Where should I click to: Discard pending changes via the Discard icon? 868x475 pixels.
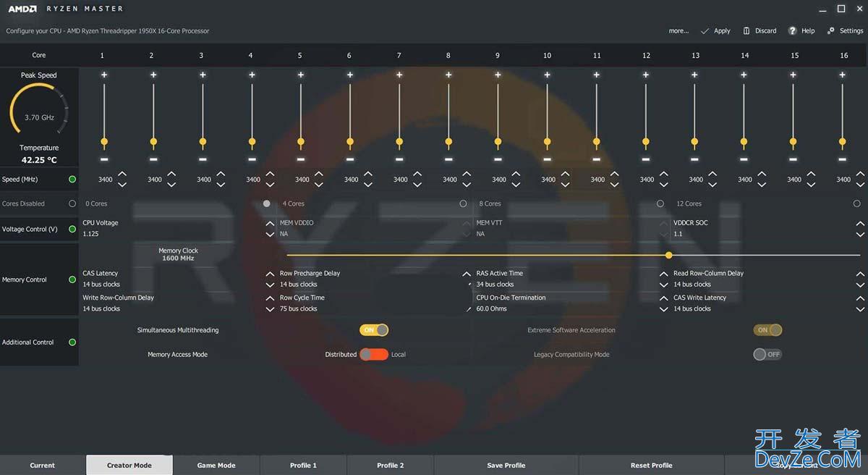746,31
